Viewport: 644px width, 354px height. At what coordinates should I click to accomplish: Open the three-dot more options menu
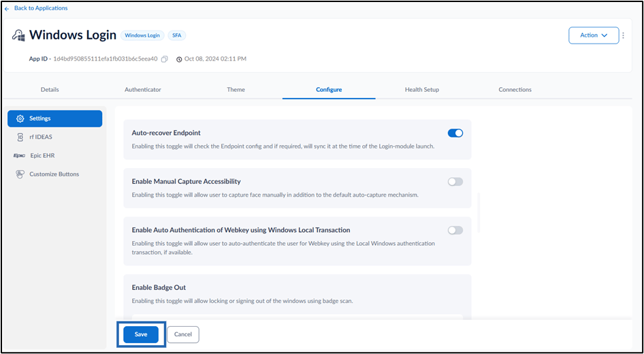click(x=623, y=35)
